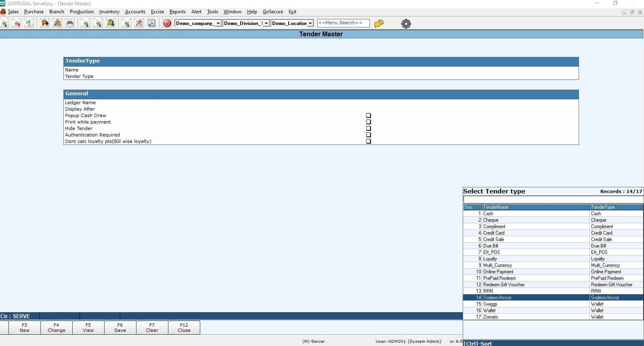Select the Sodexo/Accor tender row

click(553, 298)
